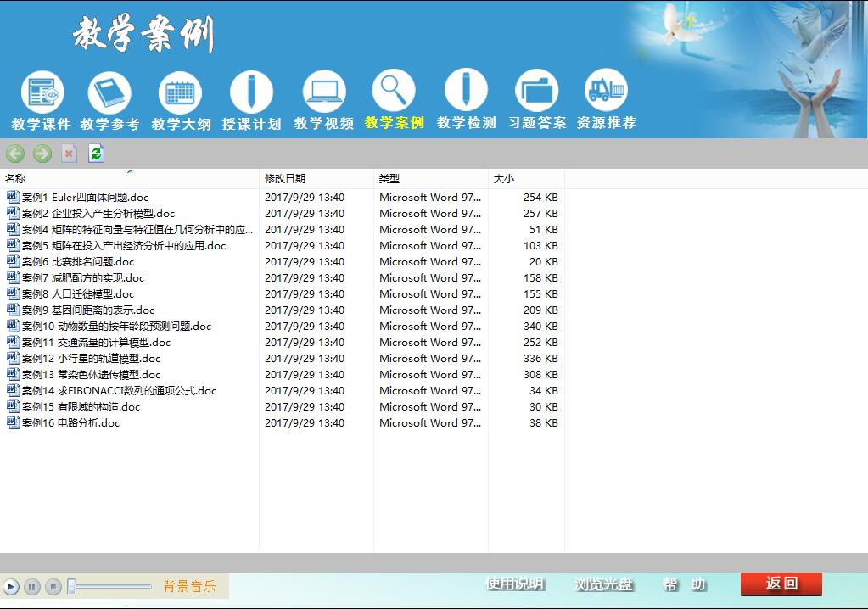Click the 209 KB size cell
This screenshot has width=868, height=609.
540,310
